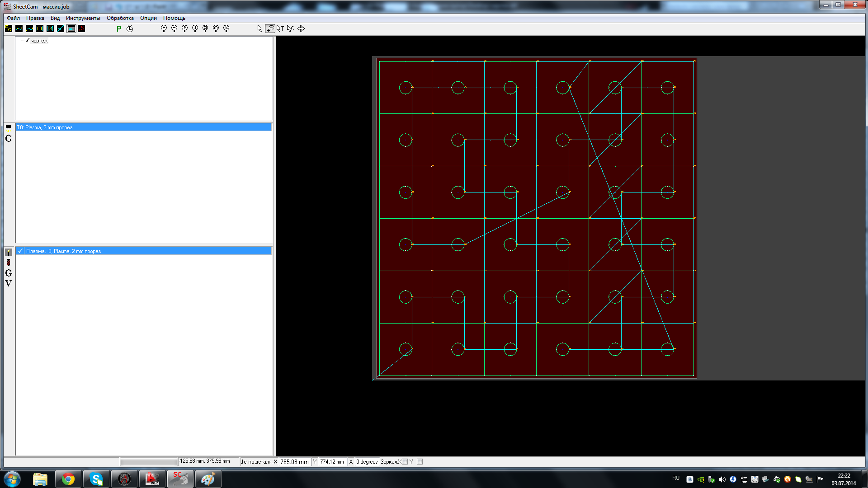Open the Обработка menu
Screen dimensions: 868x488
tap(120, 18)
